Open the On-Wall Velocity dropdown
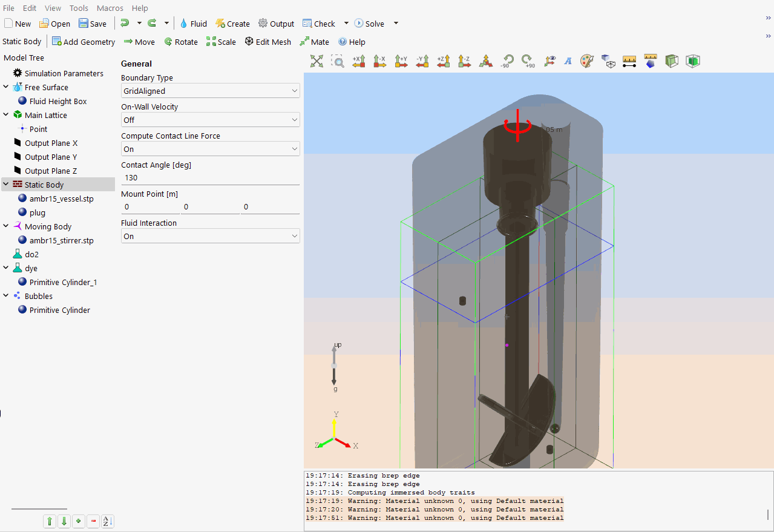Screen dimensions: 774x532 pos(210,120)
